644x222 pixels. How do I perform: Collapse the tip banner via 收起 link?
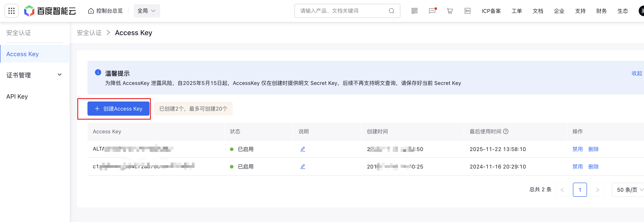637,73
